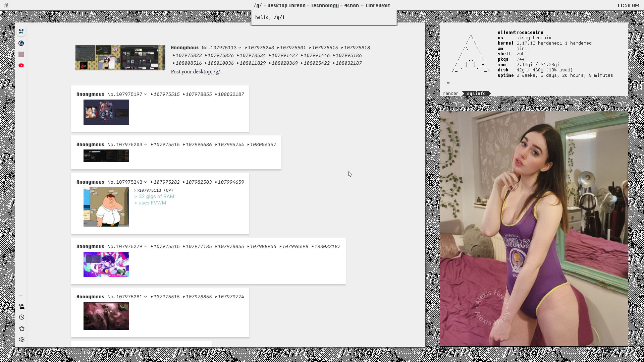Expand the OP desktop screenshot thumbnail

pos(120,58)
